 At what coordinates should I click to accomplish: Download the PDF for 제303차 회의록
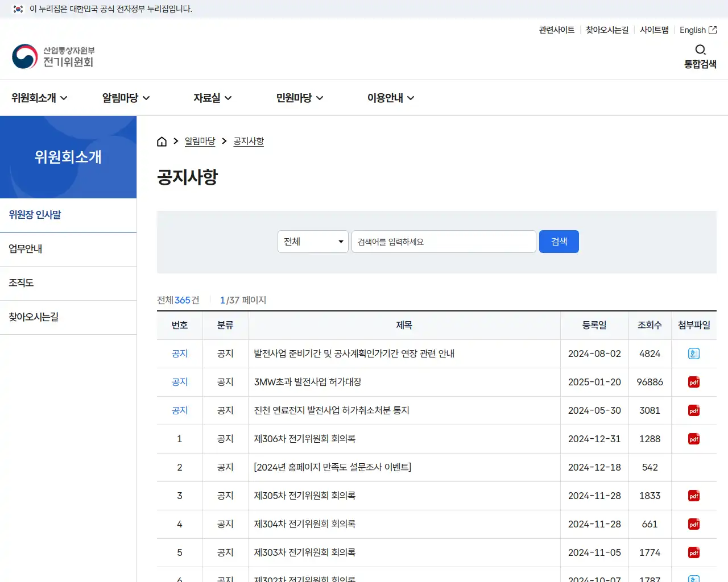click(694, 552)
